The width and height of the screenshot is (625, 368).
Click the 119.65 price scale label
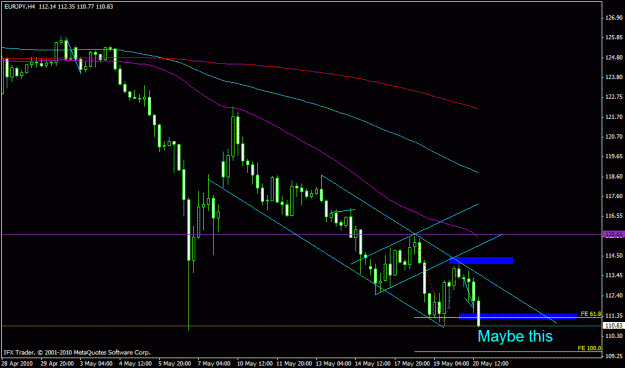tap(614, 156)
